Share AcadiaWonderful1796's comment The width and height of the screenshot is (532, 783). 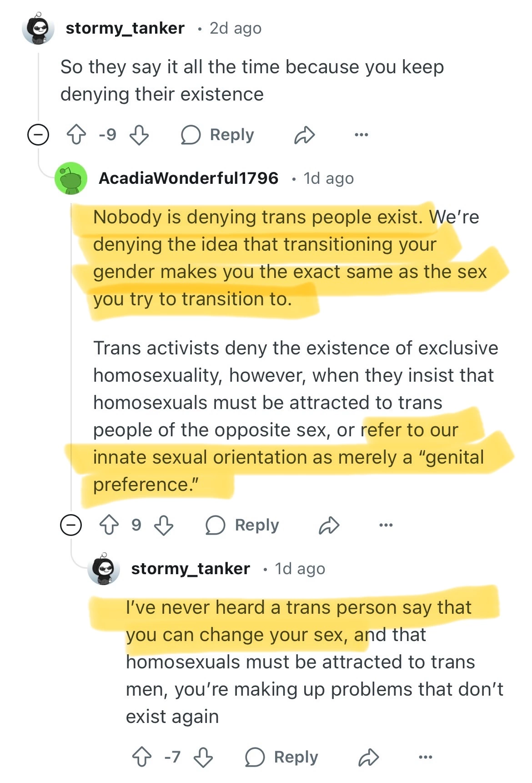(329, 525)
